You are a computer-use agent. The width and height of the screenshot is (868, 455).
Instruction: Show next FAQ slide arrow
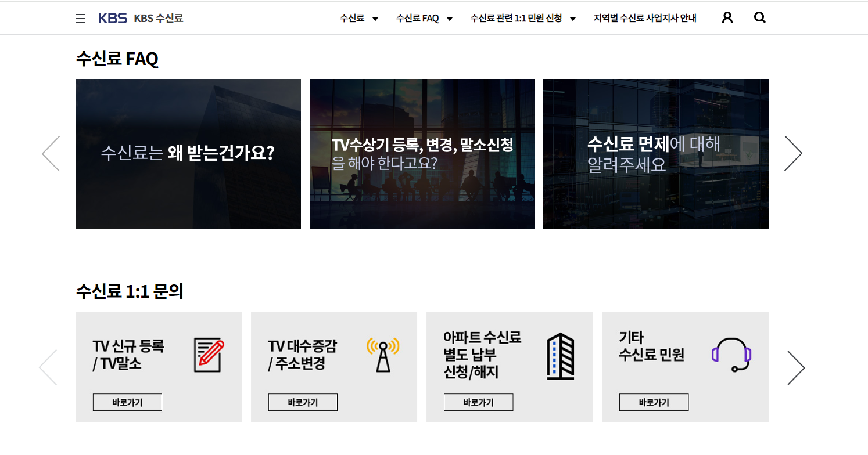click(793, 154)
